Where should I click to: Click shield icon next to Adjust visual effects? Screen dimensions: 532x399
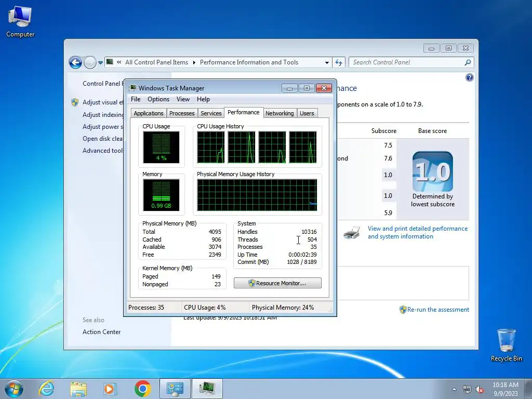pos(75,102)
